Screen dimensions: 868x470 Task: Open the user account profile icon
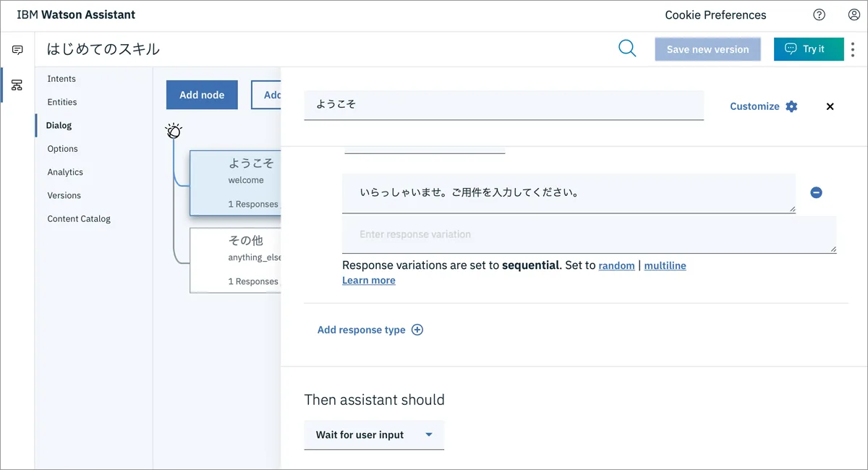pyautogui.click(x=854, y=14)
